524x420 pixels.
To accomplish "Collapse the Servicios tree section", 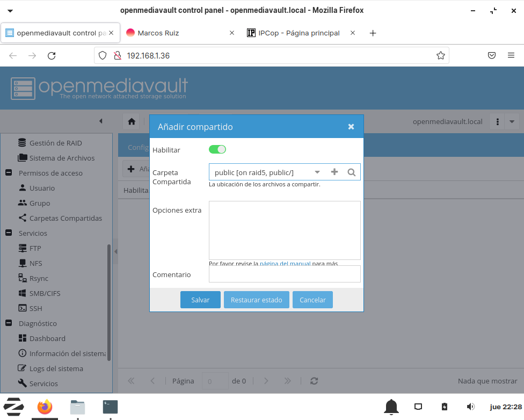I will pyautogui.click(x=9, y=233).
